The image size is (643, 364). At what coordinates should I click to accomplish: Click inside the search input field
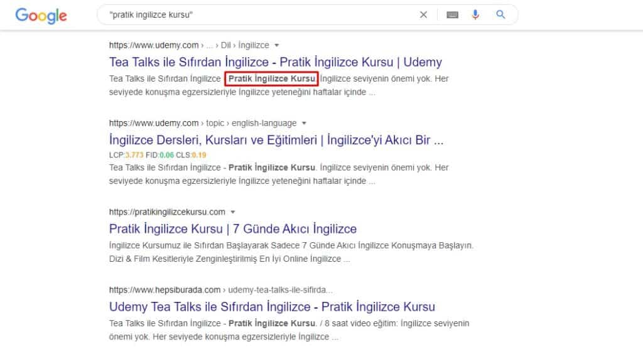click(251, 14)
